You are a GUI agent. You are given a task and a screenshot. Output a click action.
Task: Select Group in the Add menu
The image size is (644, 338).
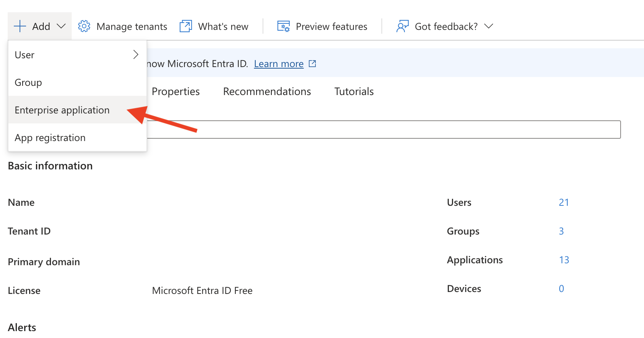[77, 82]
